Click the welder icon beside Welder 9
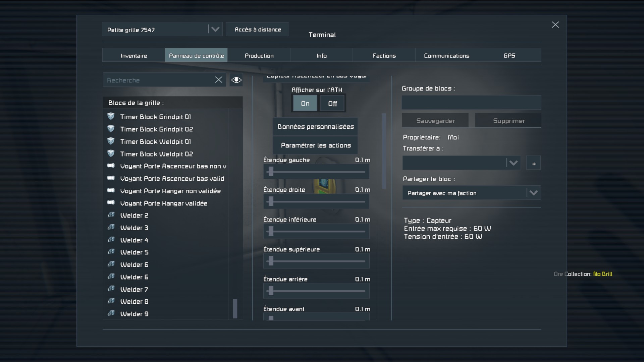The image size is (644, 362). tap(111, 313)
